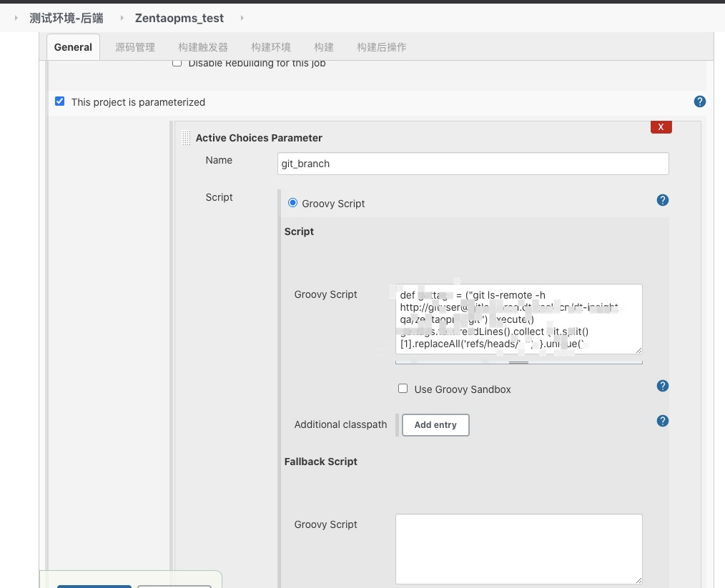Click the Fallback Script textarea resize grip

pos(638,580)
